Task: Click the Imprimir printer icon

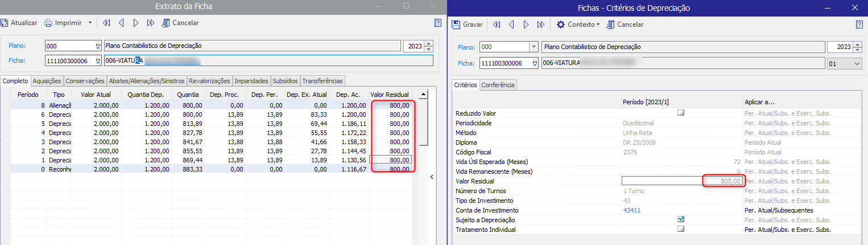Action: tap(49, 23)
